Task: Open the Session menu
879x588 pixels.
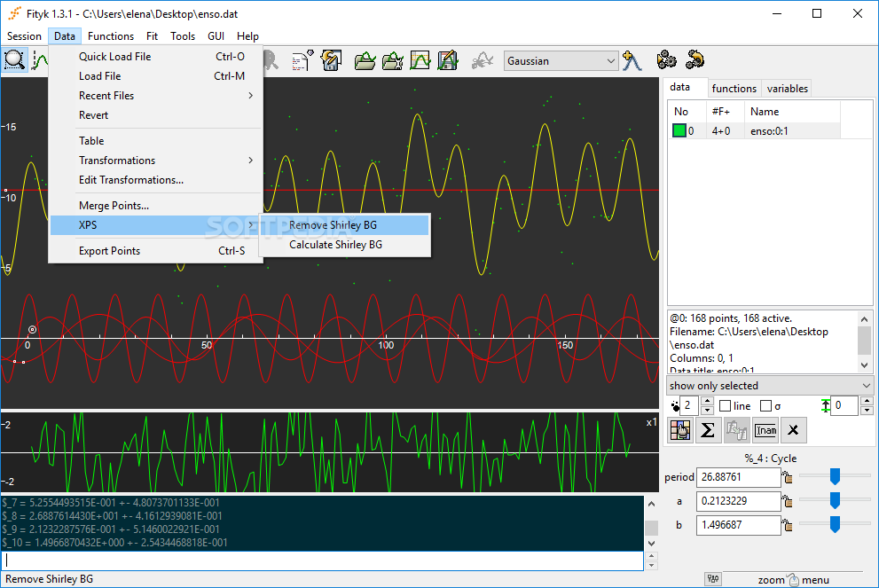Action: coord(24,35)
